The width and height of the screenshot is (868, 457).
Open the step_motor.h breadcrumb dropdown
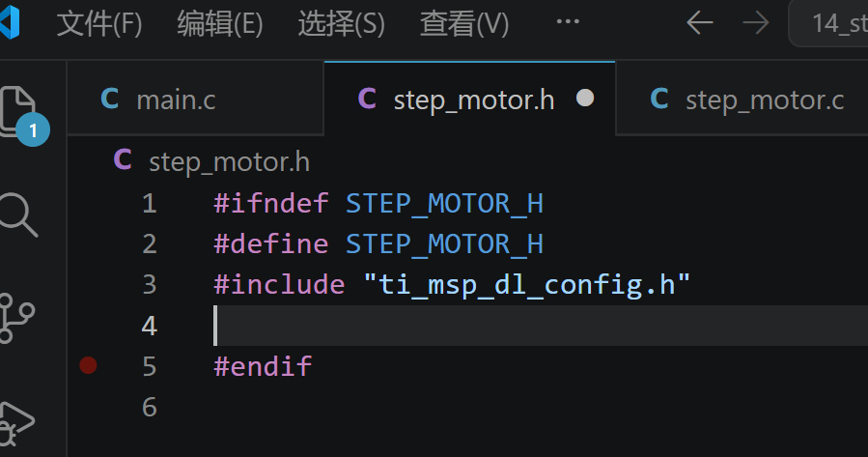click(x=229, y=162)
